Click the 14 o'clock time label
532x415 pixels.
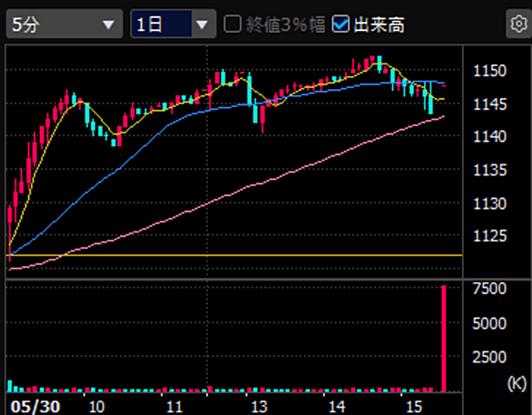pyautogui.click(x=337, y=407)
